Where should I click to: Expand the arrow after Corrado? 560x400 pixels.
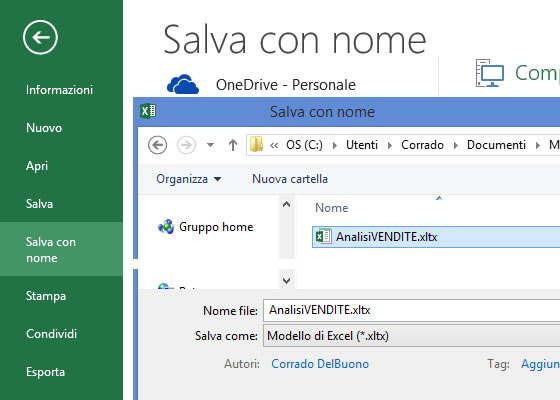point(456,145)
